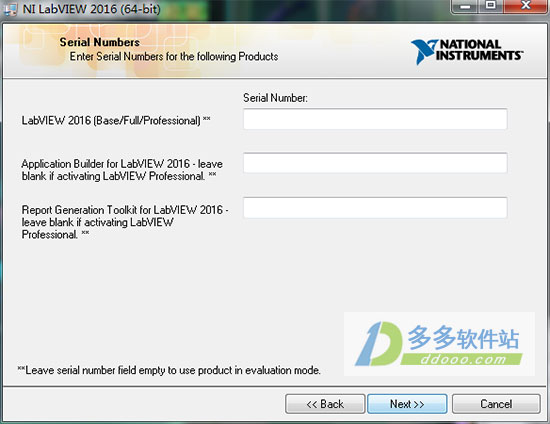Click the 'Serial Numbers' heading
The width and height of the screenshot is (550, 424).
click(x=100, y=42)
